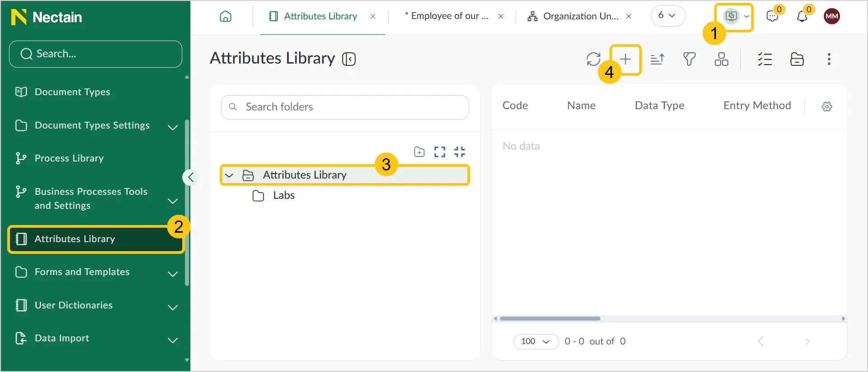868x372 pixels.
Task: Open the filter funnel icon
Action: [689, 59]
